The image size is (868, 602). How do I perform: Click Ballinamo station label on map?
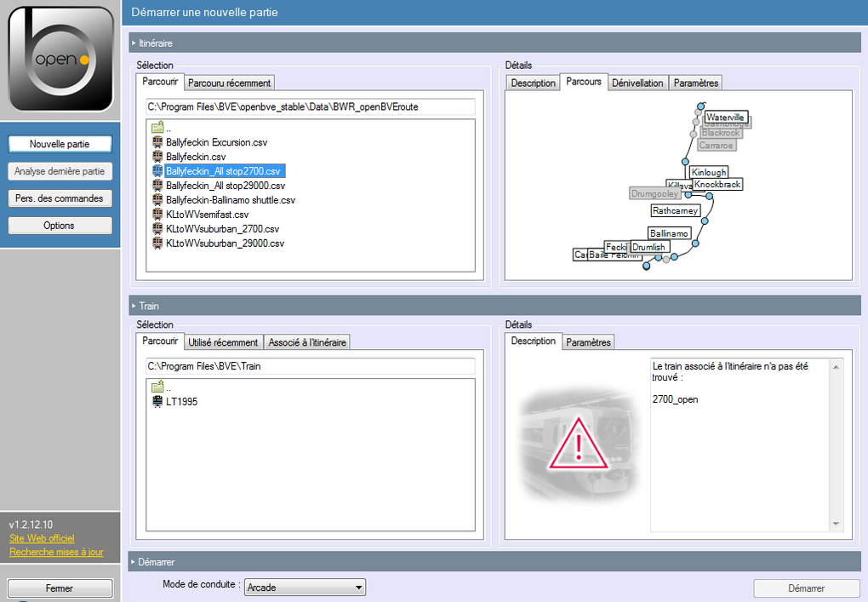[x=670, y=233]
